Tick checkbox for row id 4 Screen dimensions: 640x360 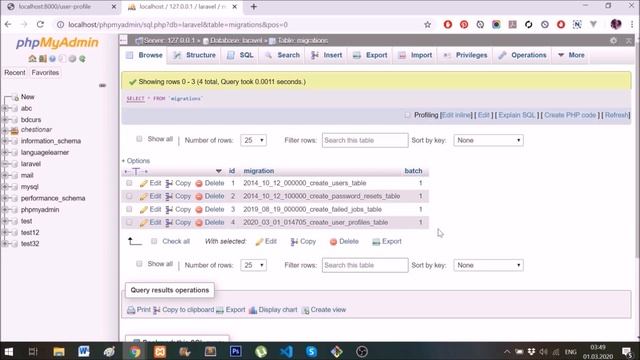(129, 222)
